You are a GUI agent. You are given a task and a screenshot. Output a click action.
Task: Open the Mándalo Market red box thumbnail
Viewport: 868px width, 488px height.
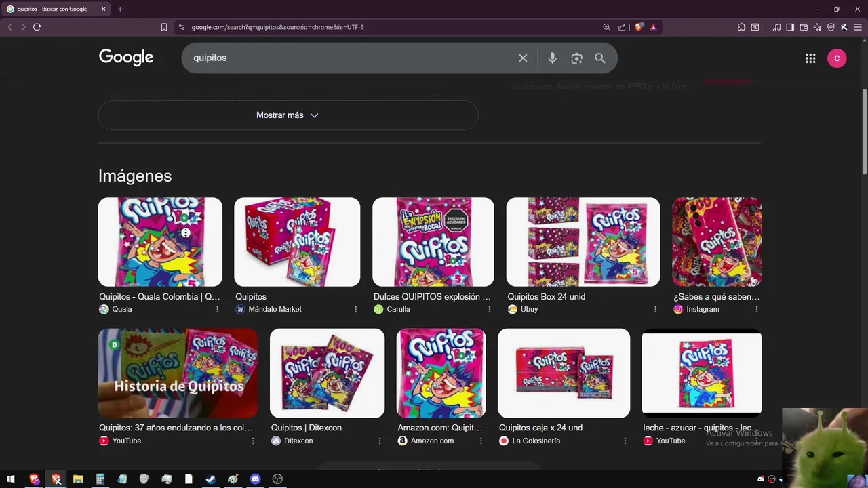(x=297, y=242)
